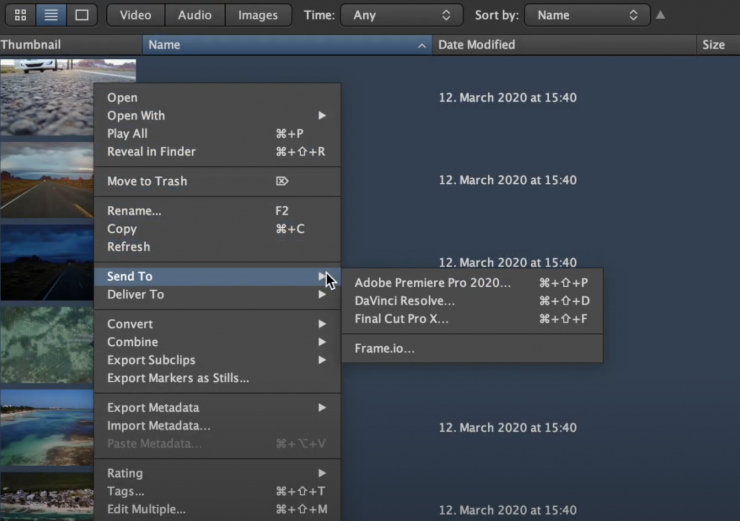Open the Time filter dropdown

point(401,15)
